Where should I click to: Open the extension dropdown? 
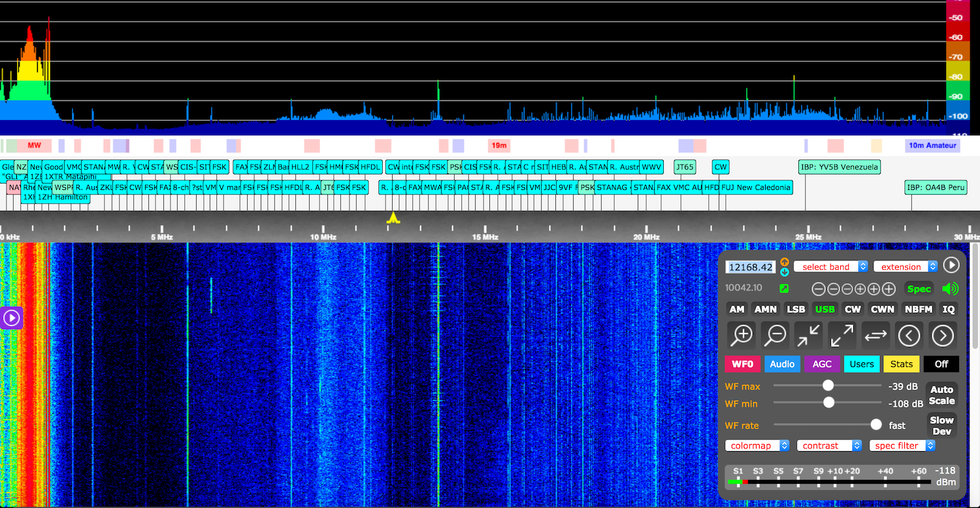click(x=905, y=266)
